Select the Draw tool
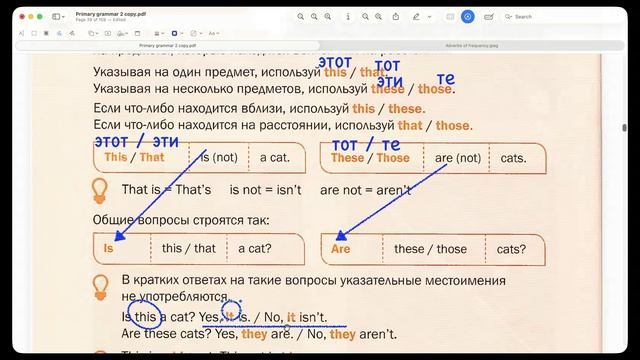Viewport: 640px width, 360px height. click(72, 33)
